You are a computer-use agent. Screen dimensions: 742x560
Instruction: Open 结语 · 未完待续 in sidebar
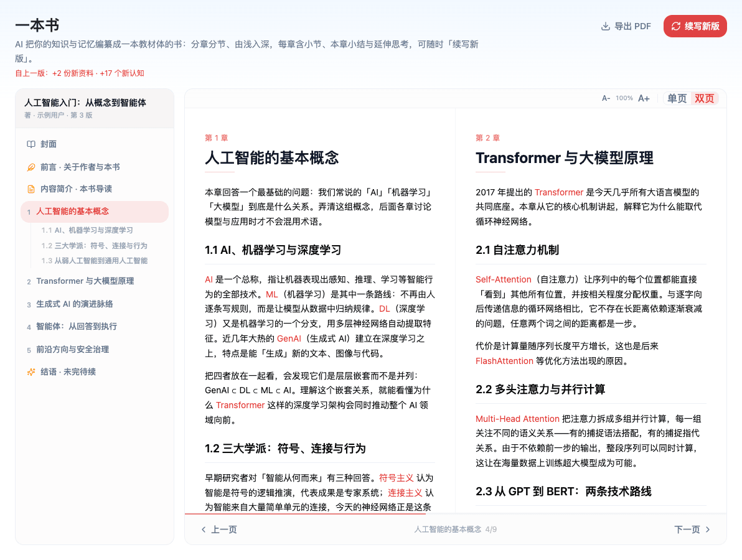(95, 372)
